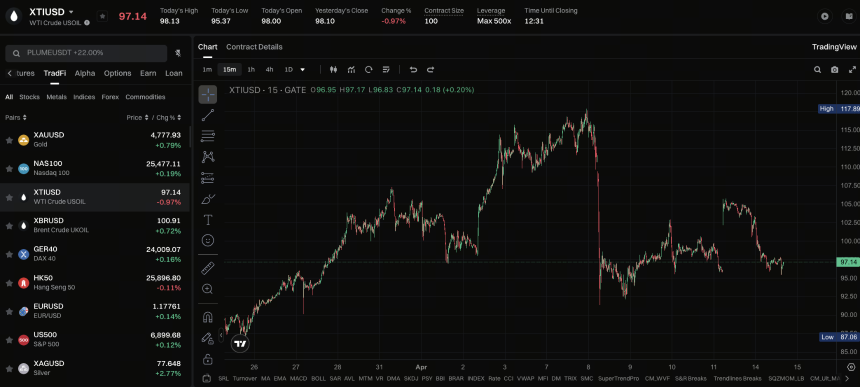Select the HK50 Hang Seng 50 row
Viewport: 860px width, 387px height.
pos(95,283)
